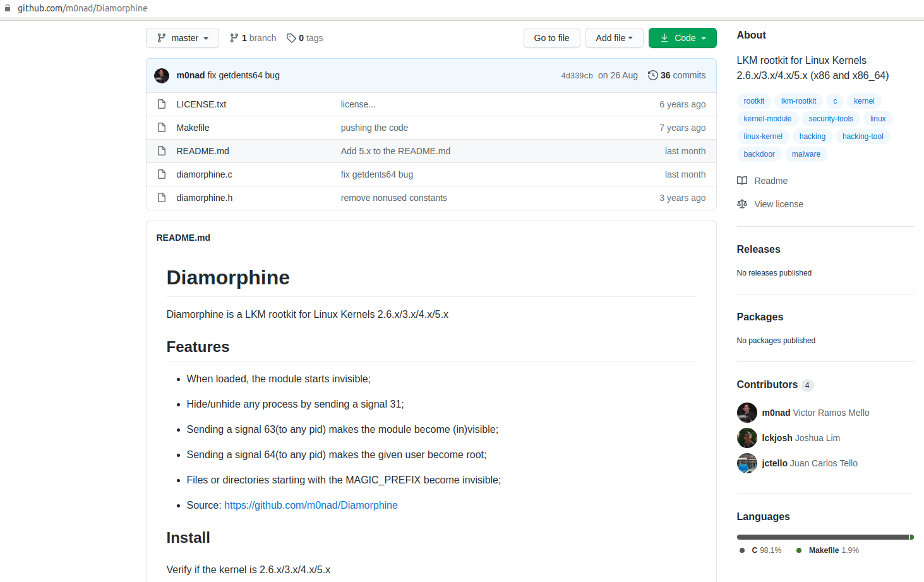Open commit 'license...' message

(358, 104)
